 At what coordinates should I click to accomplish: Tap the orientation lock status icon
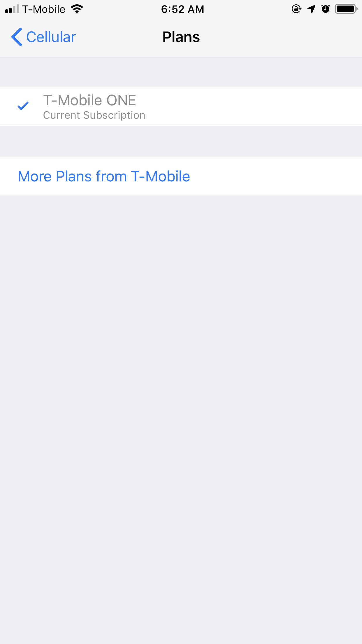point(296,9)
